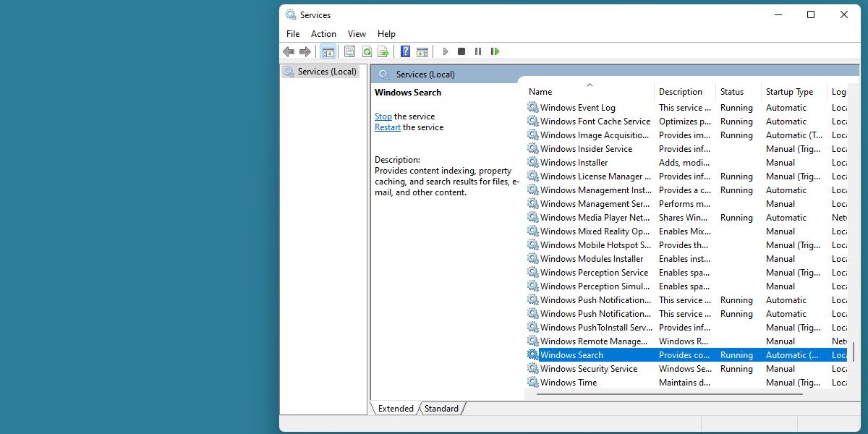Click the Stop Service square icon
Image resolution: width=868 pixels, height=434 pixels.
[461, 51]
